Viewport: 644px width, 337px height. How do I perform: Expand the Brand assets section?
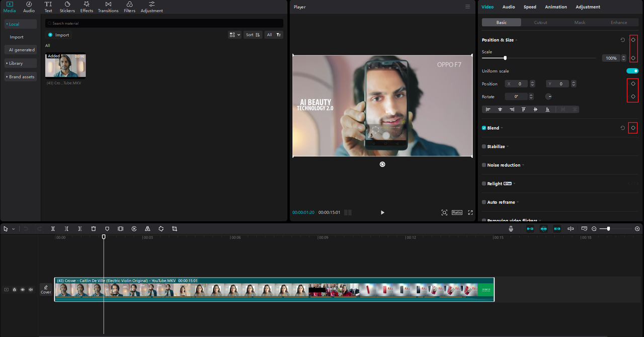21,77
